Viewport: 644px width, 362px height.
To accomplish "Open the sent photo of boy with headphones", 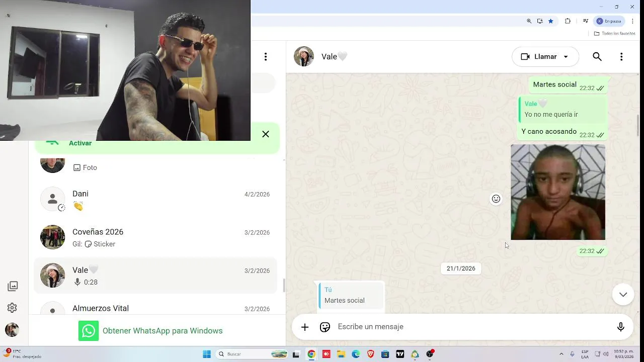I will [x=558, y=192].
